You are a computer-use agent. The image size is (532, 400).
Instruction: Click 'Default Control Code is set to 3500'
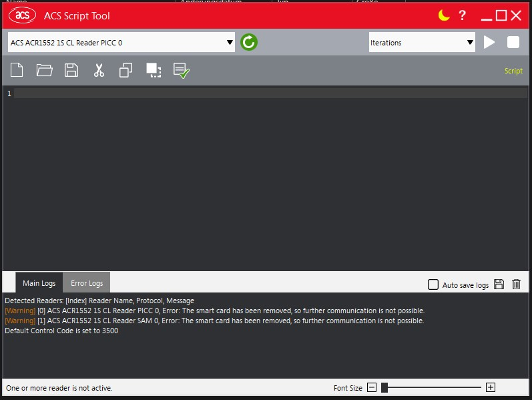tap(61, 331)
